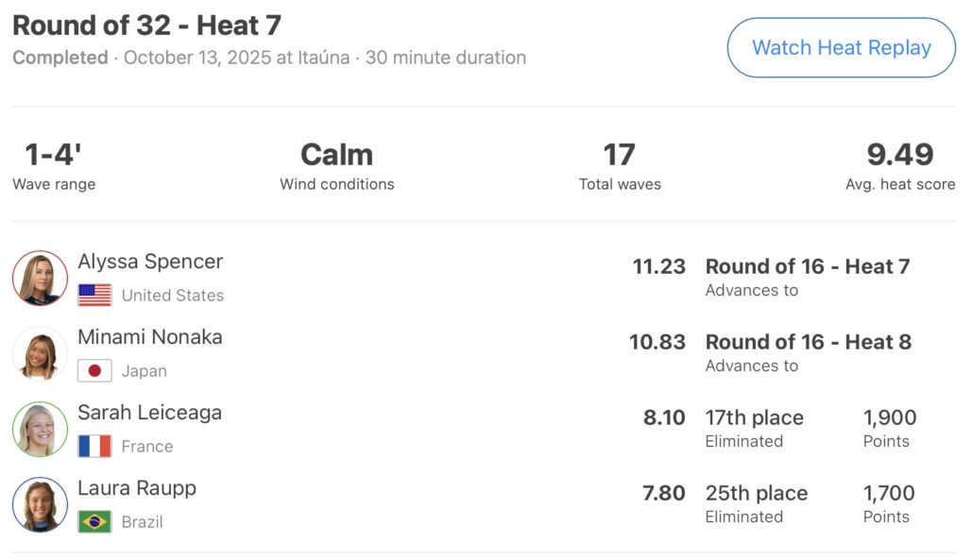Screen dimensions: 973x560
Task: Go to Round of 16 - Heat 7
Action: click(x=807, y=266)
